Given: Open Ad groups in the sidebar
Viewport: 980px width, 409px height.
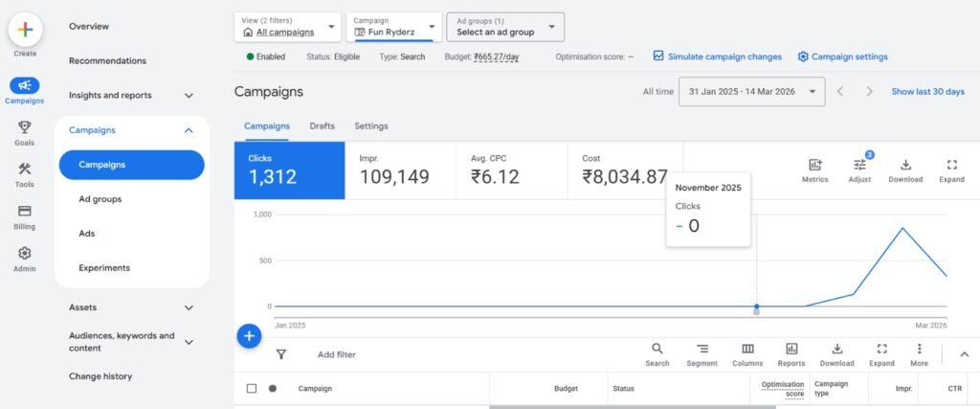Looking at the screenshot, I should click(x=100, y=199).
